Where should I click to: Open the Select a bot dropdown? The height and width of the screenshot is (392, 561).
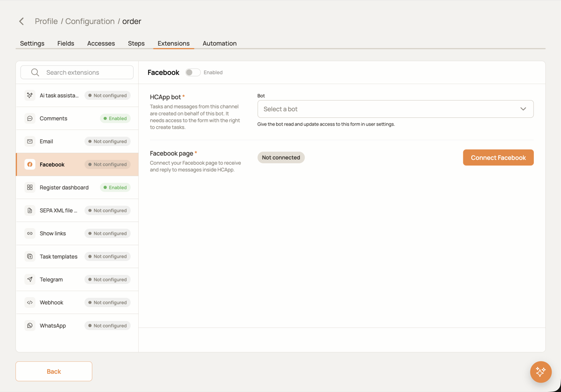396,109
